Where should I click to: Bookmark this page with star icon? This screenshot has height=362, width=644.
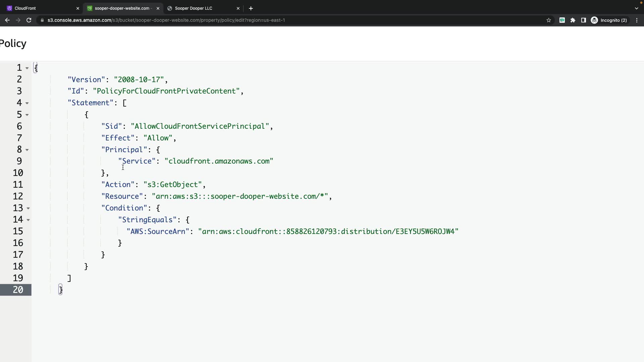pos(549,20)
